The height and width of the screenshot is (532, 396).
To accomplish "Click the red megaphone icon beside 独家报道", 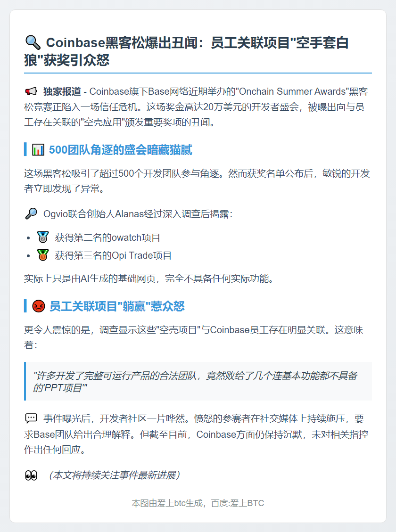I will (x=31, y=91).
